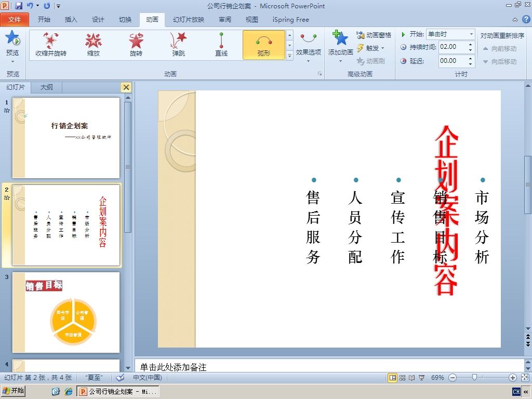The height and width of the screenshot is (399, 532).
Task: Switch to Slide Sorter view icon
Action: pyautogui.click(x=403, y=378)
